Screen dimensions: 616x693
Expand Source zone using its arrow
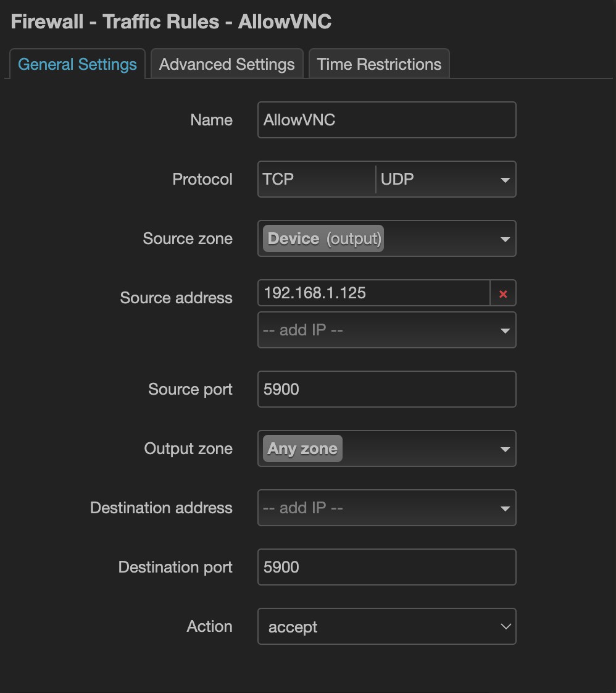coord(505,239)
